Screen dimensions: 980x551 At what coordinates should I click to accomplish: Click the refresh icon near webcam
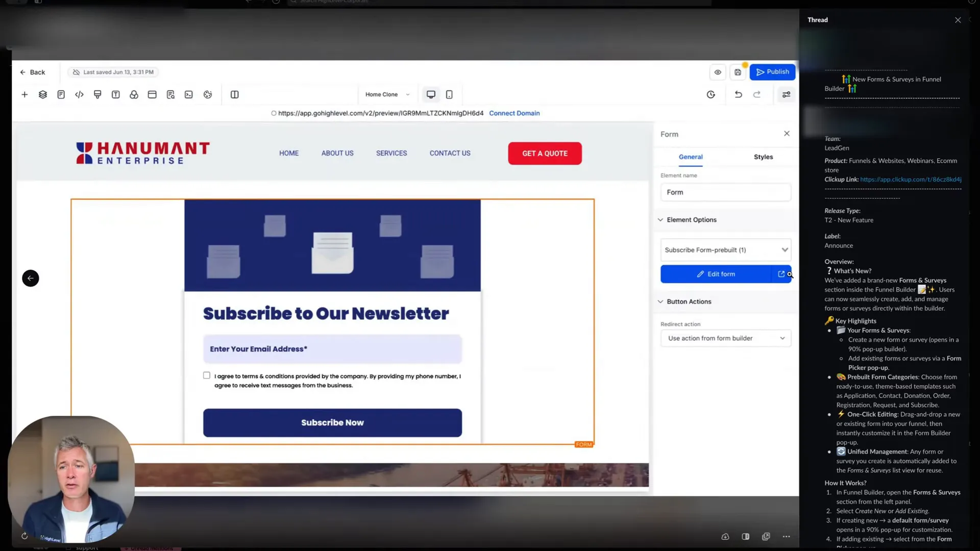pyautogui.click(x=24, y=536)
